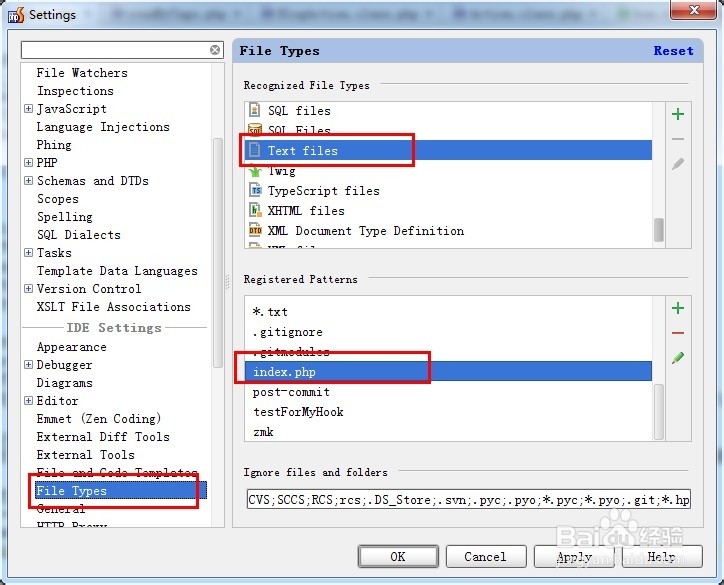Open XSLT File Associations settings
This screenshot has width=724, height=585.
(x=114, y=307)
